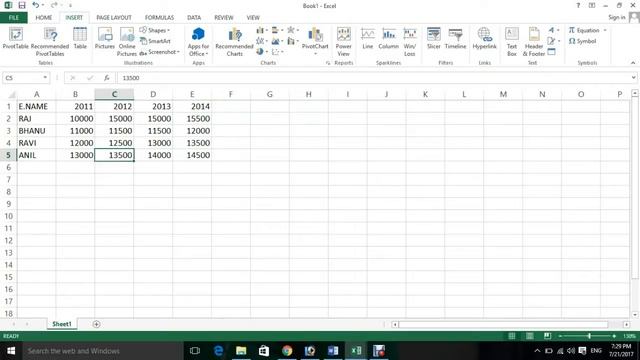Insert a Text Box
Image resolution: width=640 pixels, height=360 pixels.
pos(512,42)
